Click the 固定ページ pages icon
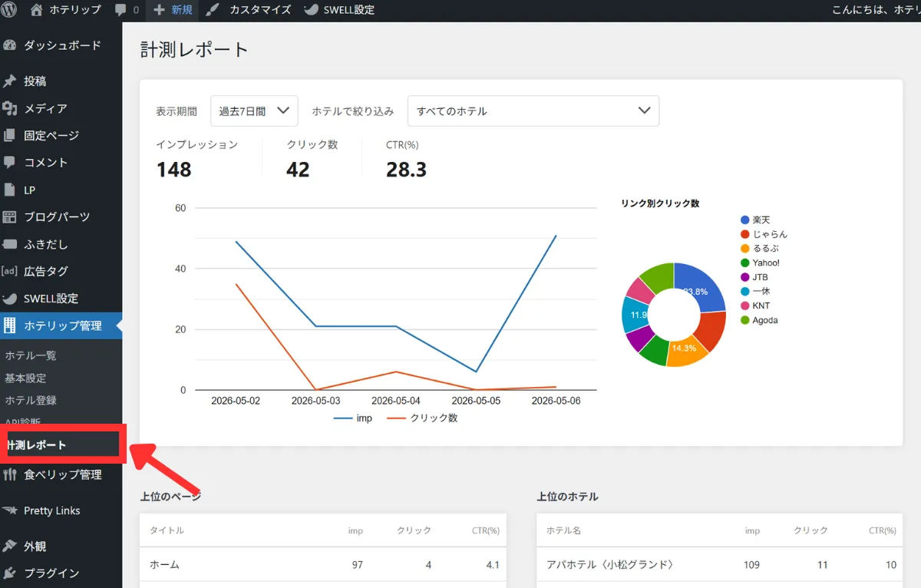 click(10, 135)
